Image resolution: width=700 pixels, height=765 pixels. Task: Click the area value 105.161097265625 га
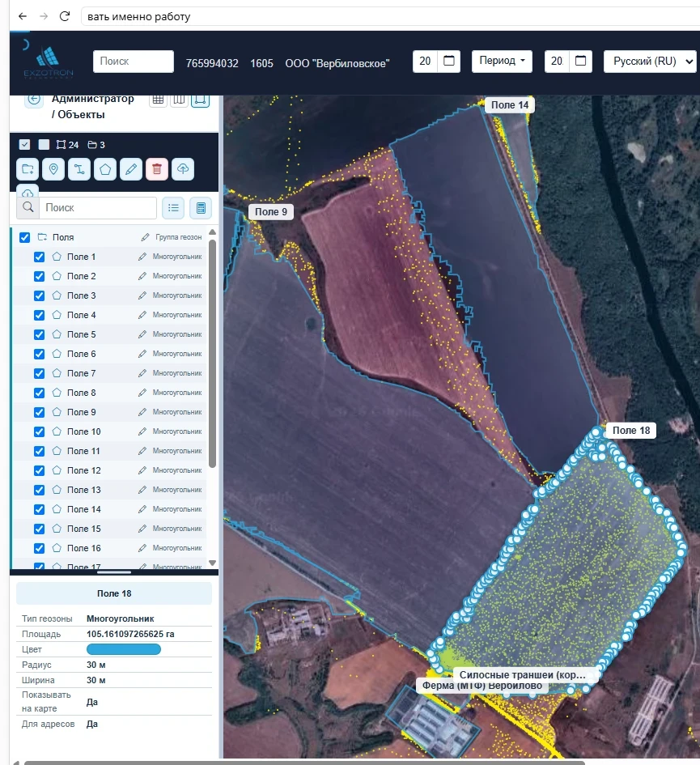130,634
